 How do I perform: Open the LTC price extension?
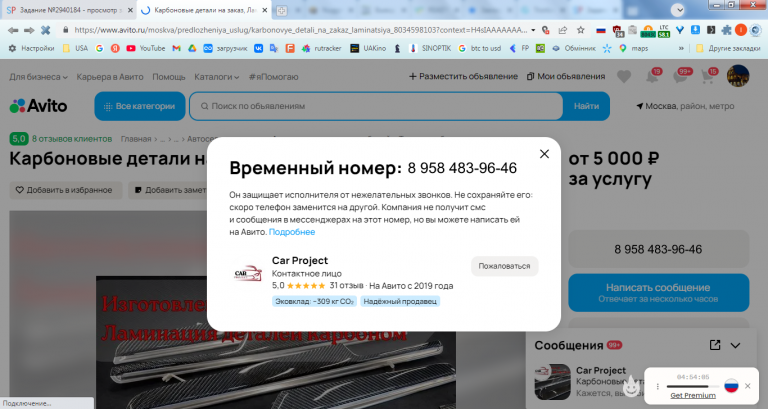[x=664, y=31]
